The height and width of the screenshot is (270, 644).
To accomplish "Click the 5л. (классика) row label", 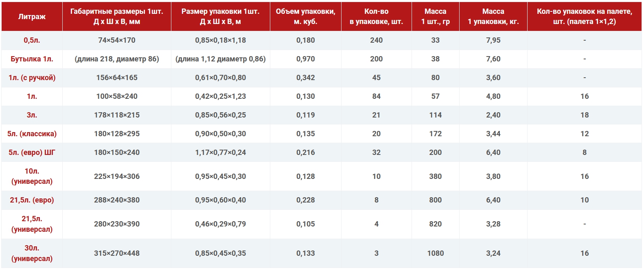I will tap(32, 134).
